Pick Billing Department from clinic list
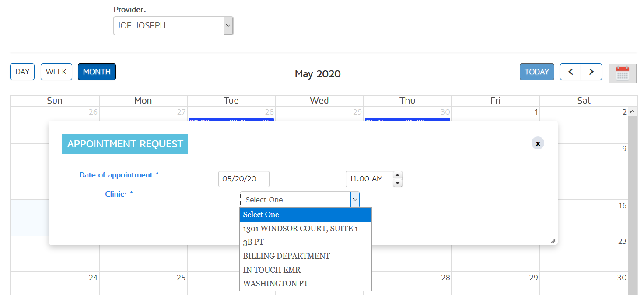This screenshot has height=295, width=644. (x=287, y=256)
